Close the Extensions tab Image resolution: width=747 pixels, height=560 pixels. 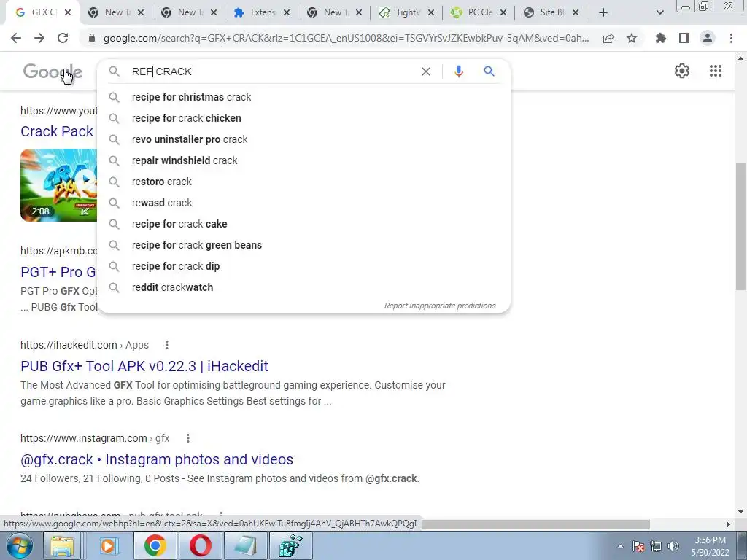click(x=286, y=13)
